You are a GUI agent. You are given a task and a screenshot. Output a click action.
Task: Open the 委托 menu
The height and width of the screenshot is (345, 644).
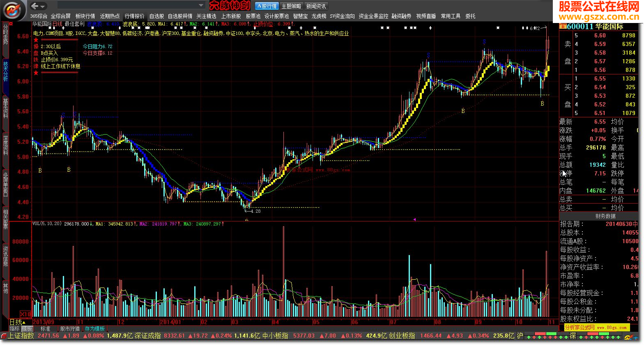pyautogui.click(x=470, y=16)
